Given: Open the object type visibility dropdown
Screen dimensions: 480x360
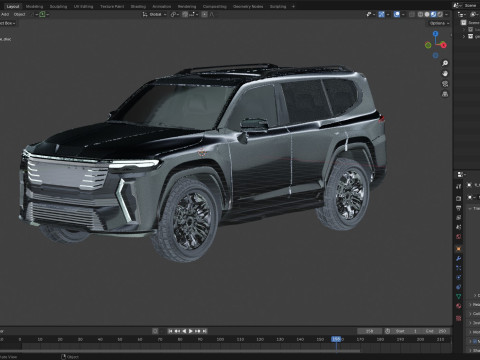Looking at the screenshot, I should coord(370,14).
